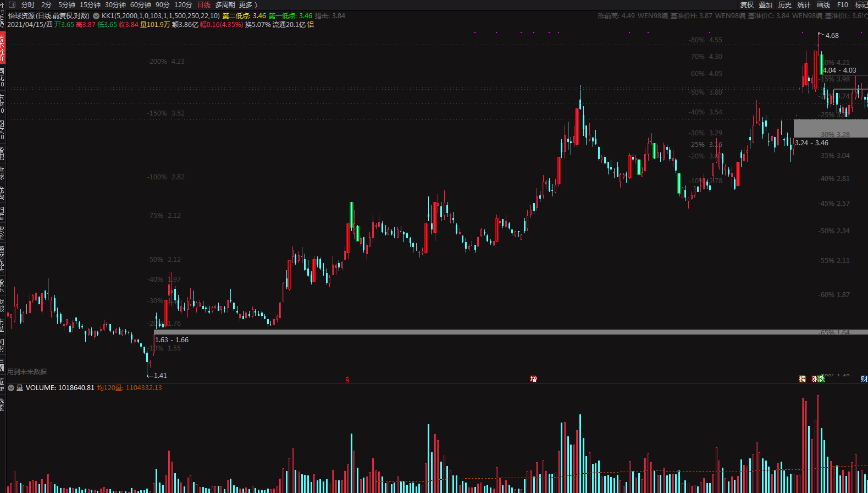Click the 3.24 - 3.46 range label

(811, 143)
